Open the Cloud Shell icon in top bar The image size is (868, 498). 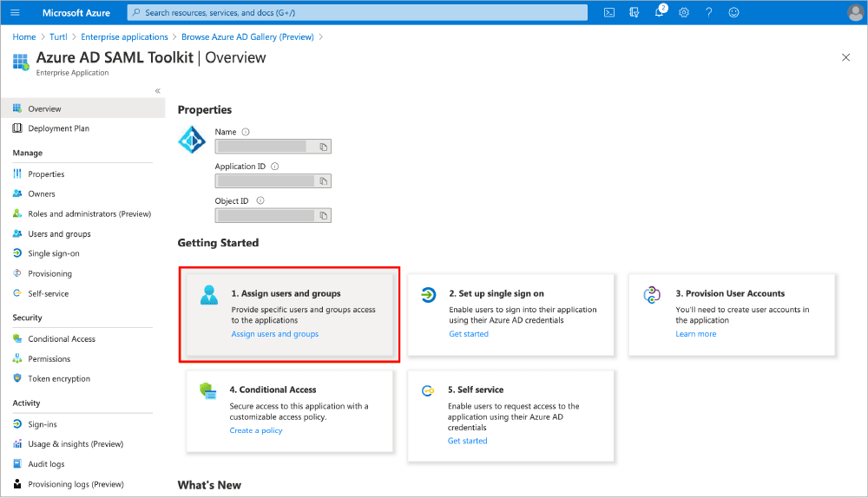click(609, 12)
